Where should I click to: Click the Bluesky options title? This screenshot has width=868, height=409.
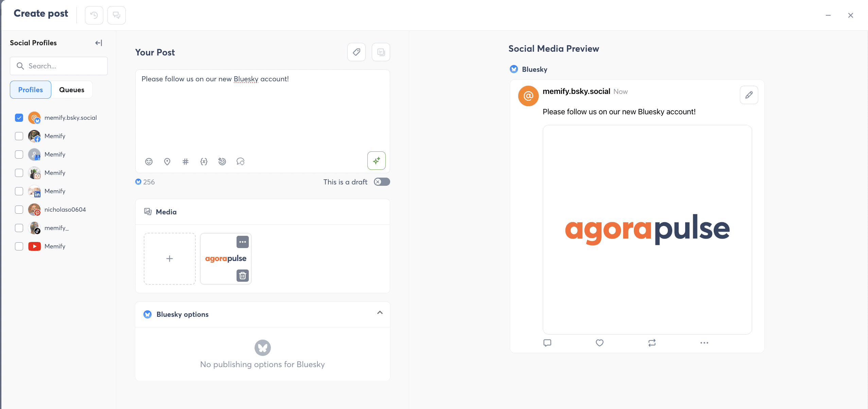(183, 314)
